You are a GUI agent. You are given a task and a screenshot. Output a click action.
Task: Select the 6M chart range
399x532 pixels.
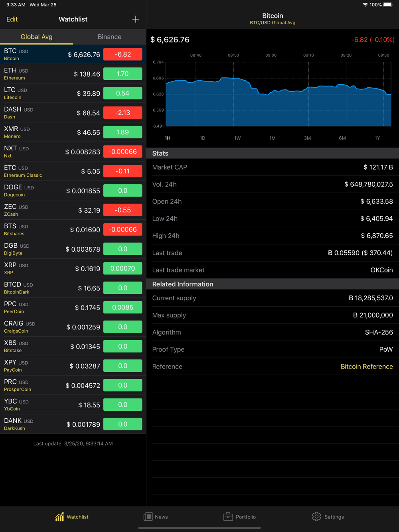342,138
